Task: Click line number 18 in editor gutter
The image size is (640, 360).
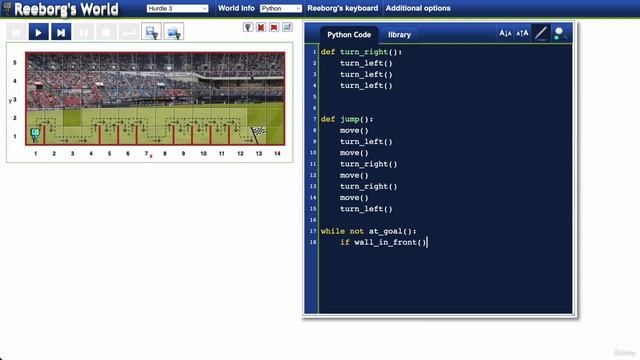Action: [x=313, y=242]
